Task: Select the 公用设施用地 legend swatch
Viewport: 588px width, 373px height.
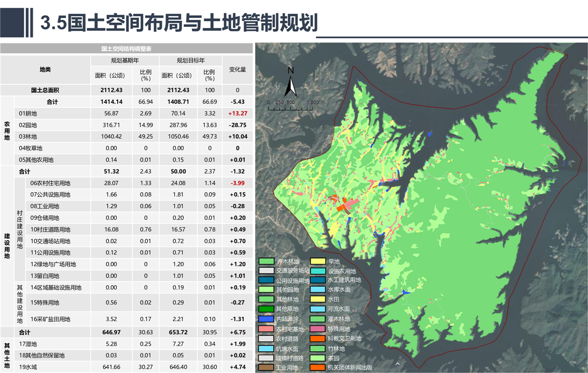Action: pos(266,280)
